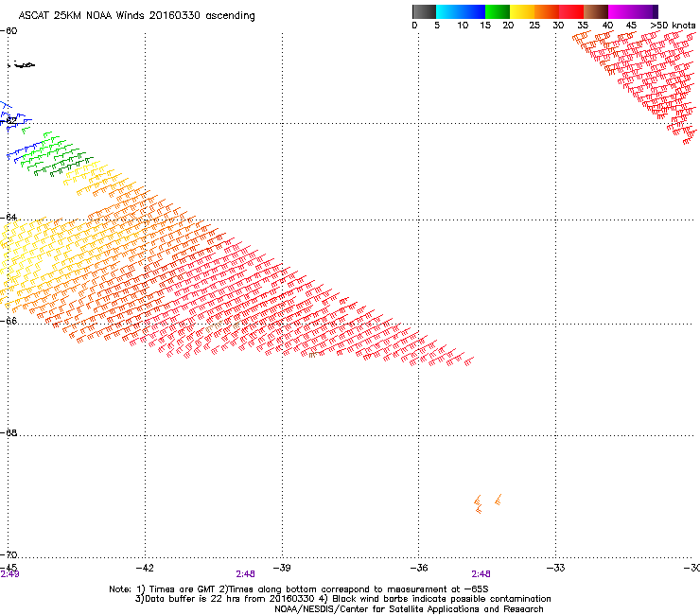Click the -68 latitude axis label
Viewport: 700px width, 615px height.
click(x=9, y=432)
